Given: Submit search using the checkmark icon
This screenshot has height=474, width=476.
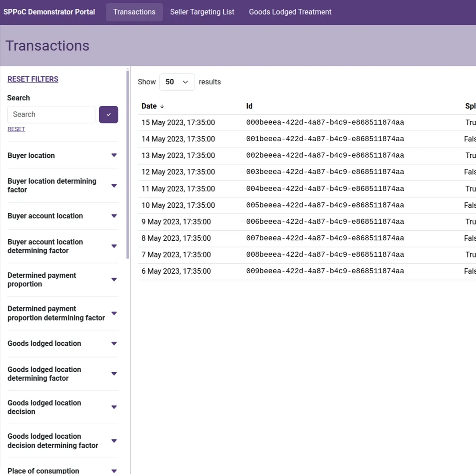Looking at the screenshot, I should (x=108, y=114).
